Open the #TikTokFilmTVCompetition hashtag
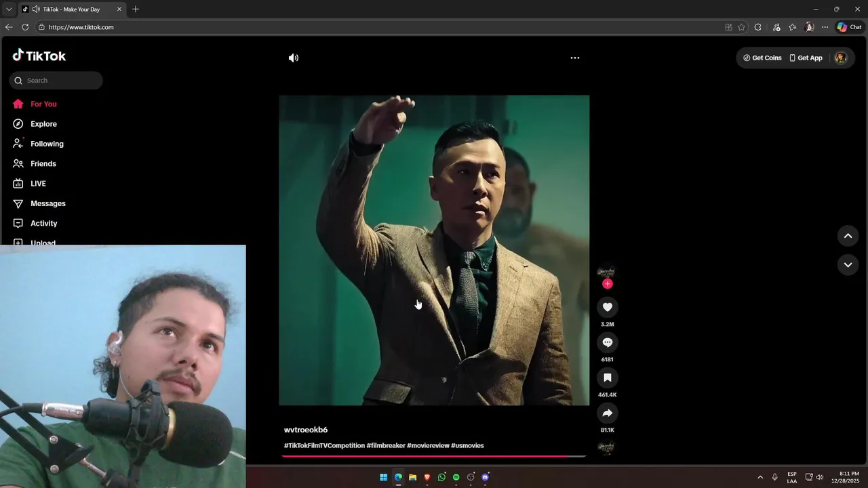The width and height of the screenshot is (868, 488). pyautogui.click(x=324, y=446)
